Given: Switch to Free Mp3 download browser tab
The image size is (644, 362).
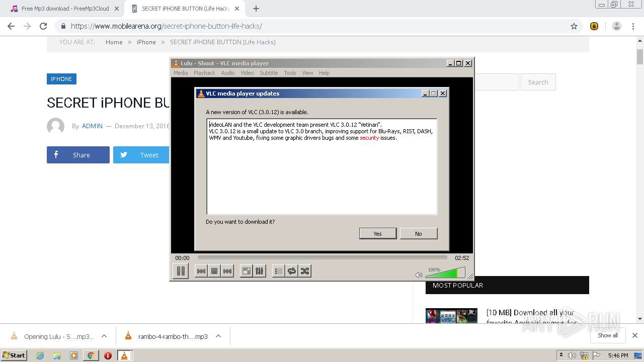Looking at the screenshot, I should [x=65, y=9].
